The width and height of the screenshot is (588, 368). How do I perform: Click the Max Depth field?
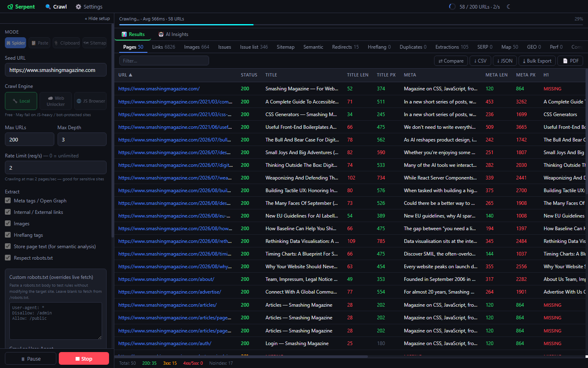coord(82,139)
